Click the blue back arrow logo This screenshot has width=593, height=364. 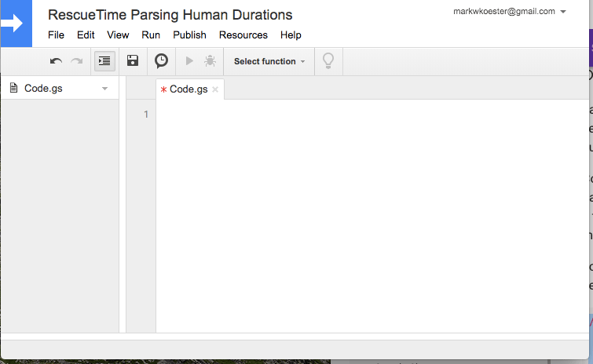point(15,24)
